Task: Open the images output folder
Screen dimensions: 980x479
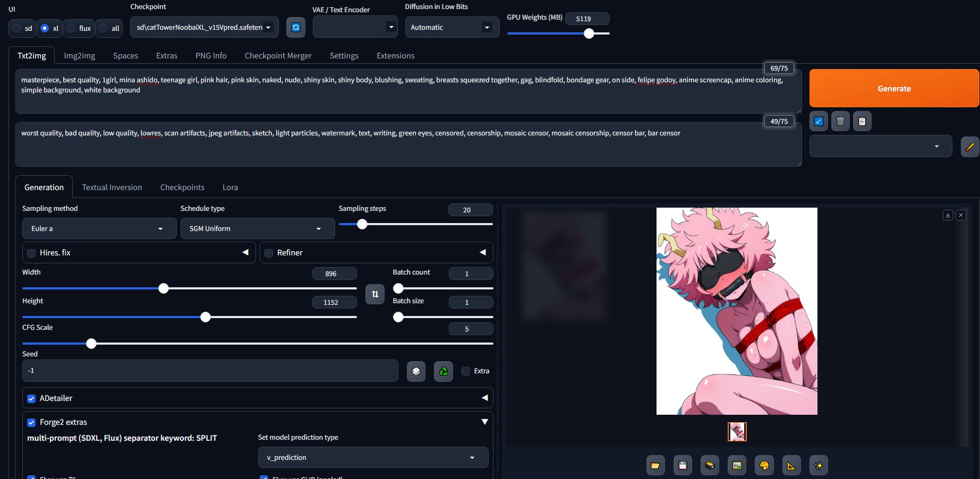Action: tap(655, 466)
